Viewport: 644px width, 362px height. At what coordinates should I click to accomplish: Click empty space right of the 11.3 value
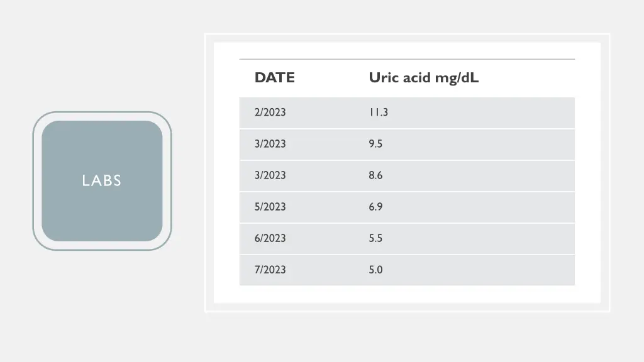pyautogui.click(x=481, y=112)
